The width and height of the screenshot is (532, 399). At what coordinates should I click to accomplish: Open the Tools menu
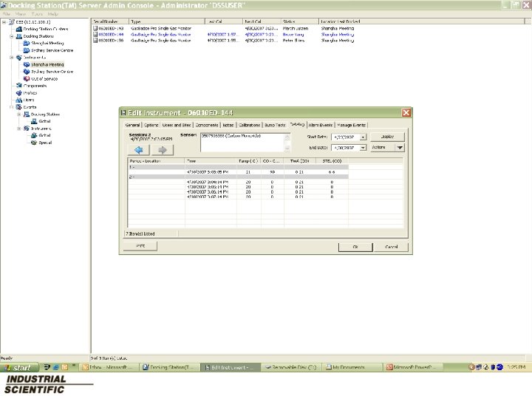(36, 14)
